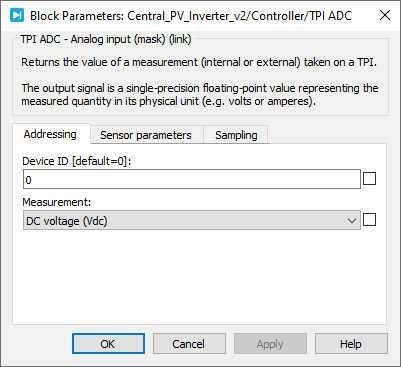Click the Simulink icon in title bar
This screenshot has width=401, height=367.
[17, 15]
